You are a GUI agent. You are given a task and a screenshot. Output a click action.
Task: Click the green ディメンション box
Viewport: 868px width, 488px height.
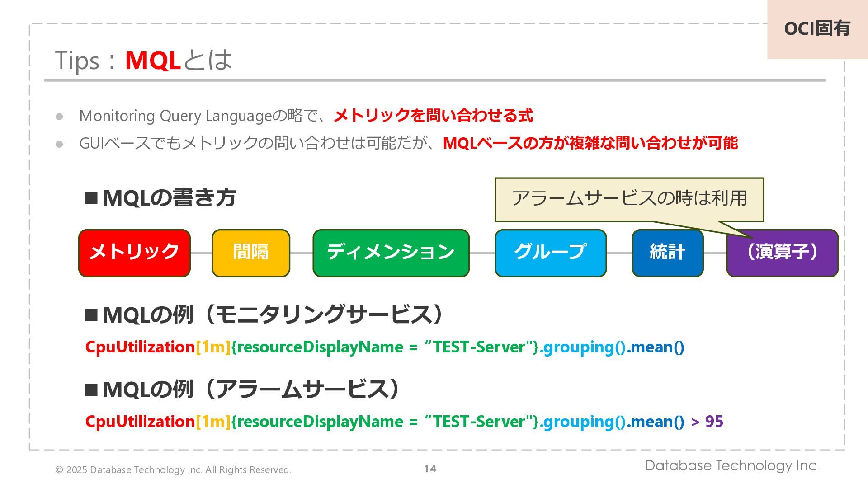point(391,253)
